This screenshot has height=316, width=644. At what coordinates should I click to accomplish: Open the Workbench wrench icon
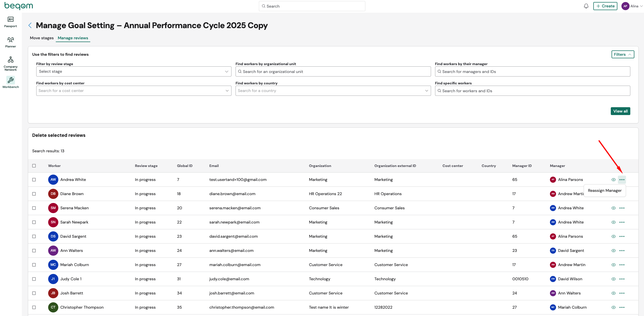[x=10, y=80]
